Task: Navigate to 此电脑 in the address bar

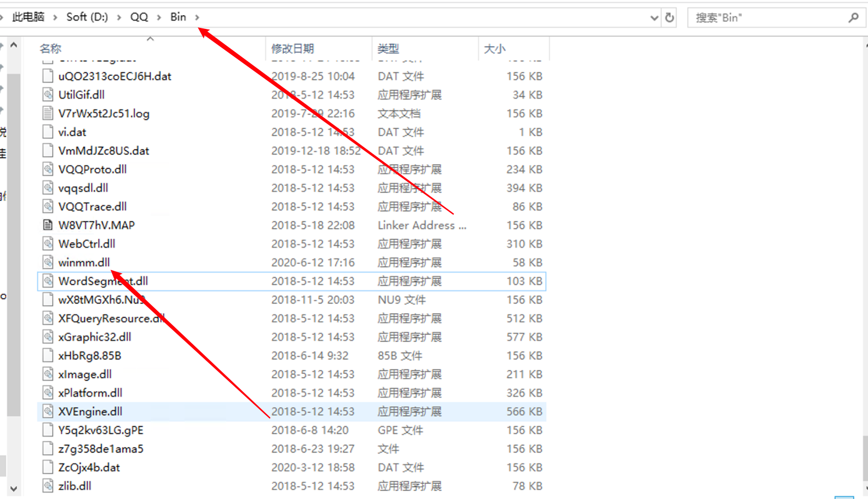Action: [x=28, y=17]
